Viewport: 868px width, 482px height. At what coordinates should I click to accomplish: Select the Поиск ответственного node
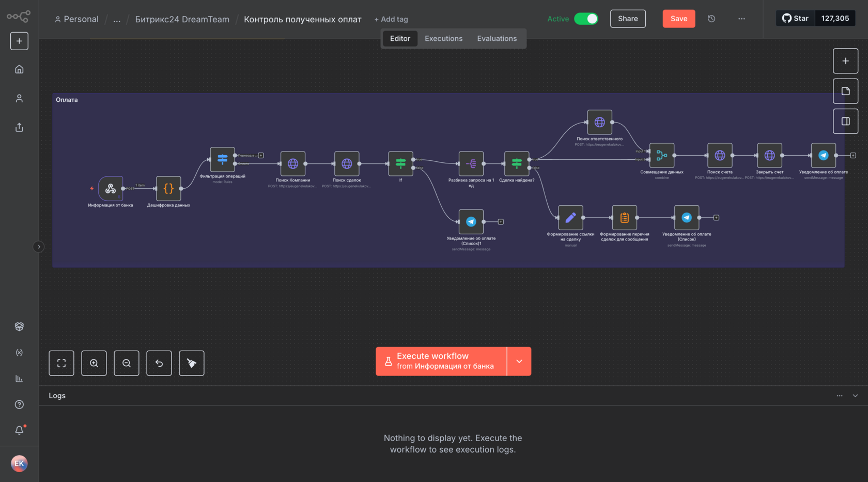pos(599,122)
